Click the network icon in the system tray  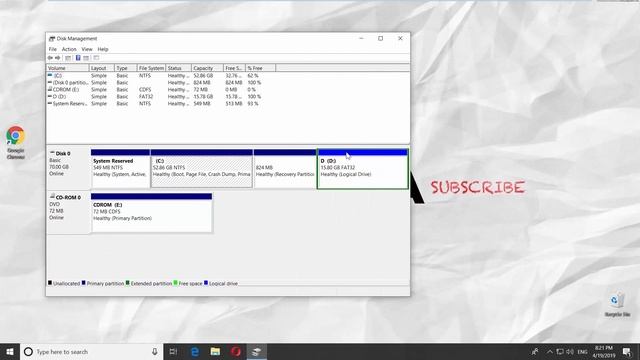(560, 351)
